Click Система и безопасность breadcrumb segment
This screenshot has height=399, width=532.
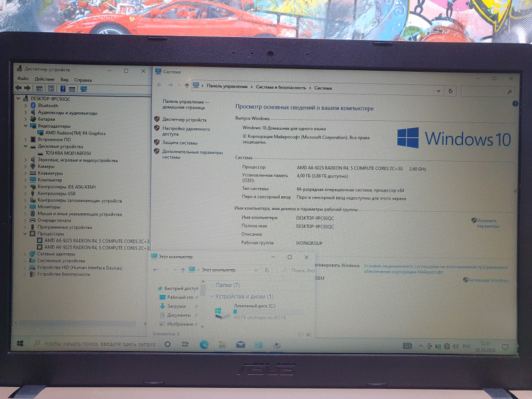[280, 88]
